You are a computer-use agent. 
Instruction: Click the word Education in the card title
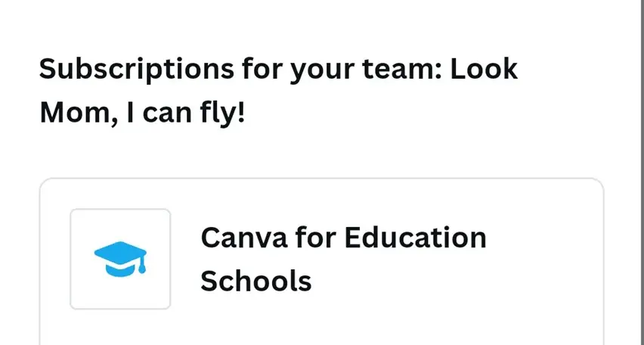(x=415, y=238)
